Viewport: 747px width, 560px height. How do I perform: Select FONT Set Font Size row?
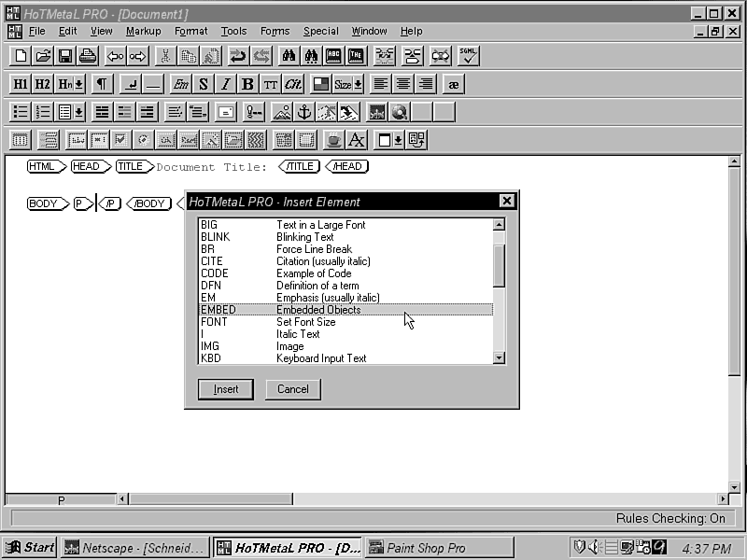(345, 322)
